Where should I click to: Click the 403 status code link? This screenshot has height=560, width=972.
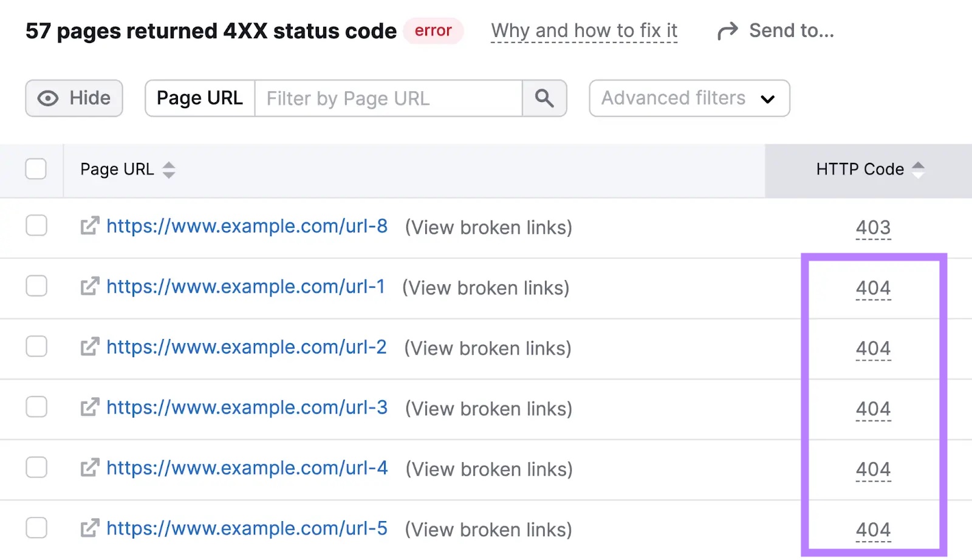(873, 228)
